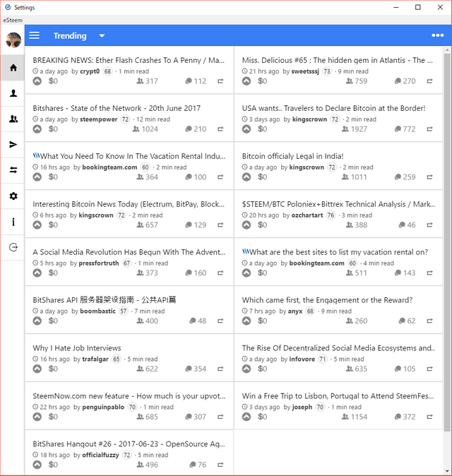Image resolution: width=452 pixels, height=476 pixels.
Task: Open comments (772) on USA wants Travelers post
Action: pos(405,129)
